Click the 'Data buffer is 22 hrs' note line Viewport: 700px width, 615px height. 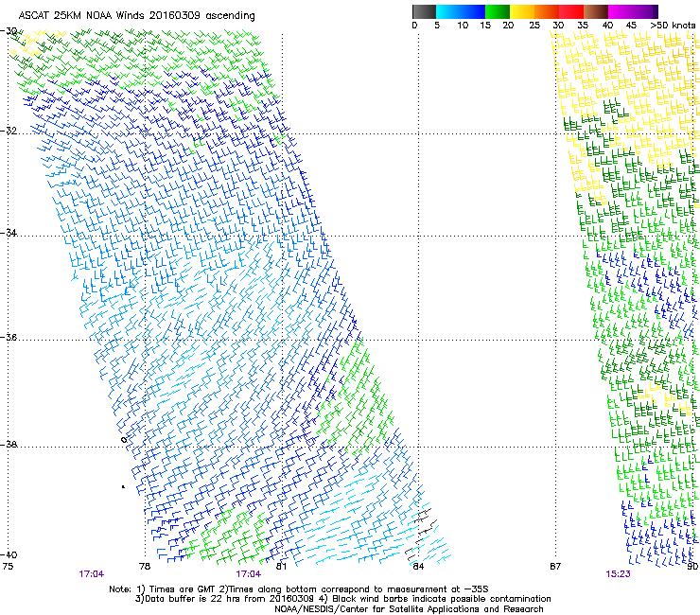[342, 599]
